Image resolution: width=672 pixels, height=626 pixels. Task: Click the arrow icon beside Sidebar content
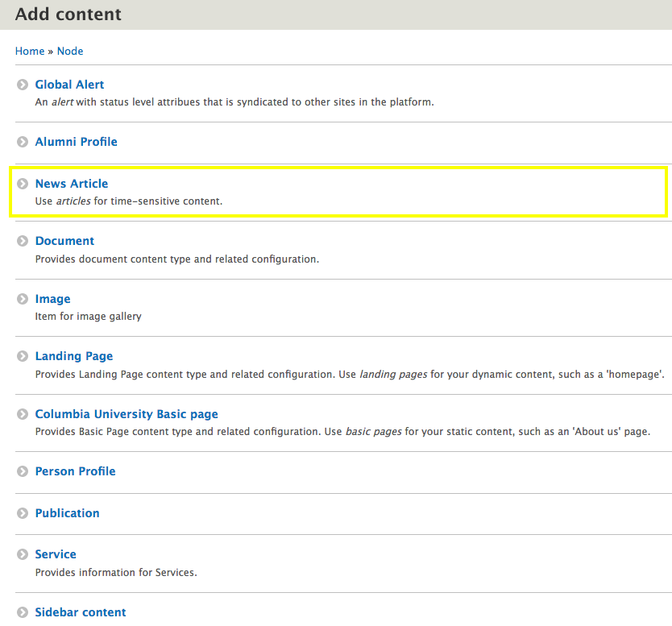coord(23,612)
